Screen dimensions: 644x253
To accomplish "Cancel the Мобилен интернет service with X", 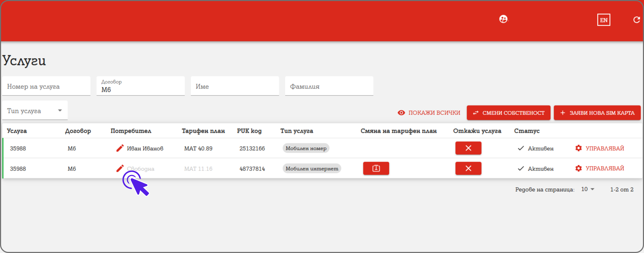I will [x=468, y=168].
